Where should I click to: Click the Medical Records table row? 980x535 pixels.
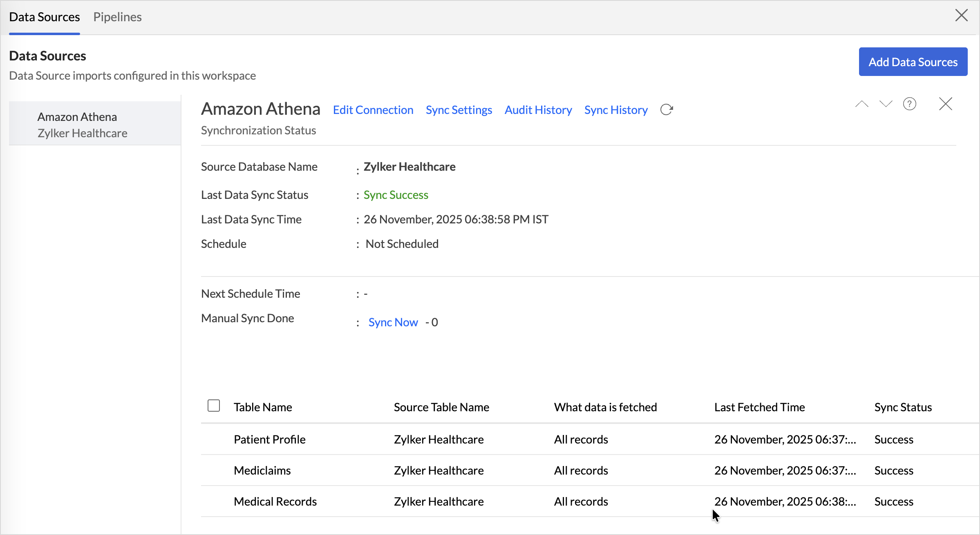275,502
